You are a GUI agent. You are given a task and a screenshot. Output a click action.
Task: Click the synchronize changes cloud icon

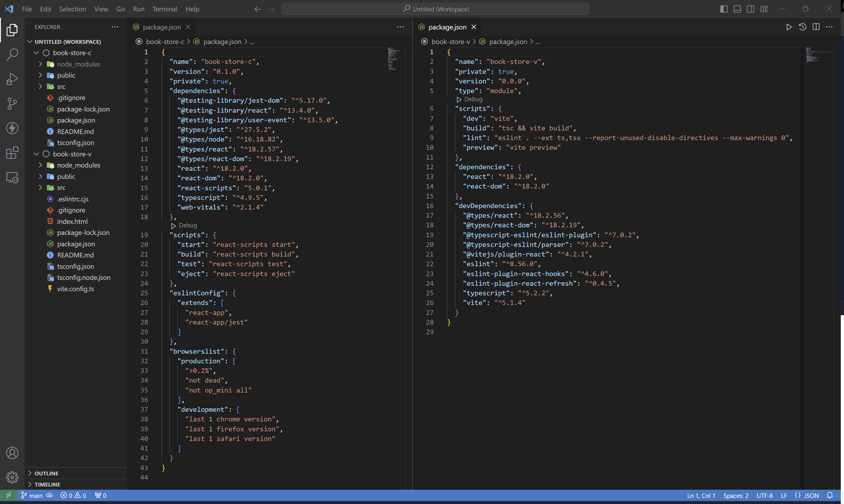50,495
